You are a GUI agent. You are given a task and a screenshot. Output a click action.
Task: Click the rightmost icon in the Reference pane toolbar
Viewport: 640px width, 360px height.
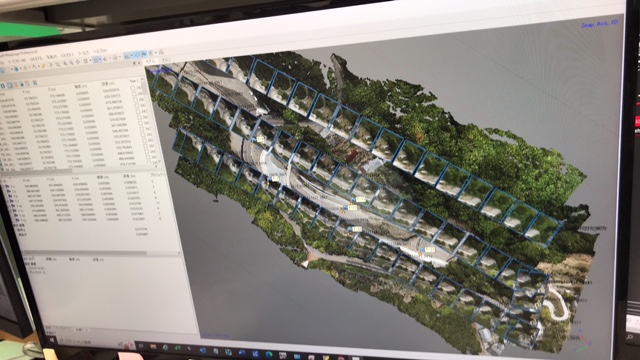[35, 83]
